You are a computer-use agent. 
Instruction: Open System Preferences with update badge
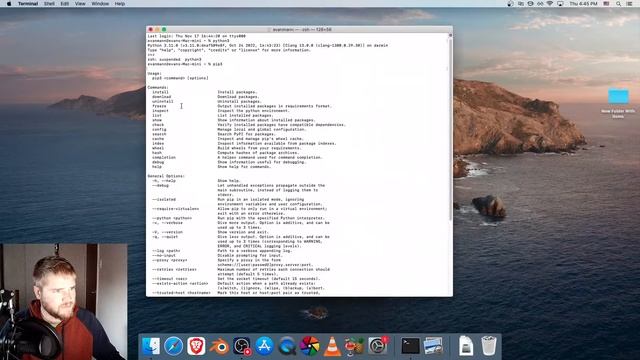(x=378, y=346)
